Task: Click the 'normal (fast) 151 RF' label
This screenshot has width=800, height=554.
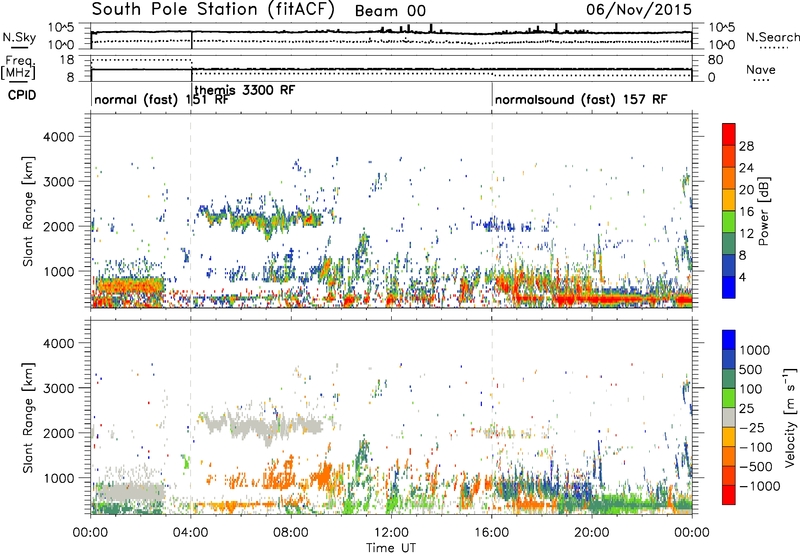Action: click(x=162, y=99)
